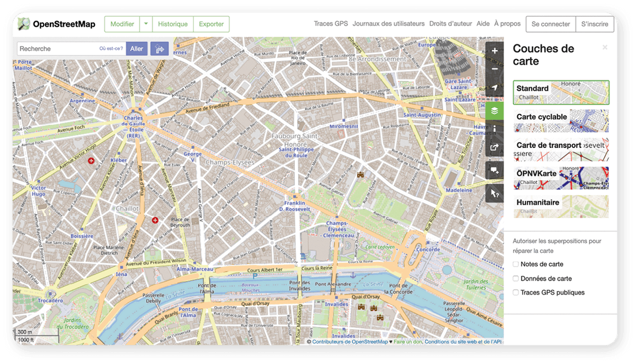Click into the Recherche search field
This screenshot has width=636, height=364.
point(57,49)
